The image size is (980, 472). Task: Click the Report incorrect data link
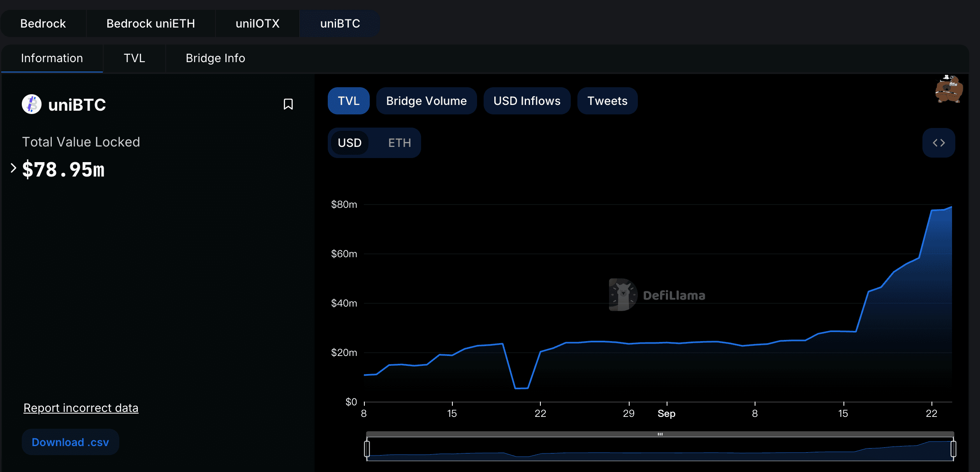point(81,408)
